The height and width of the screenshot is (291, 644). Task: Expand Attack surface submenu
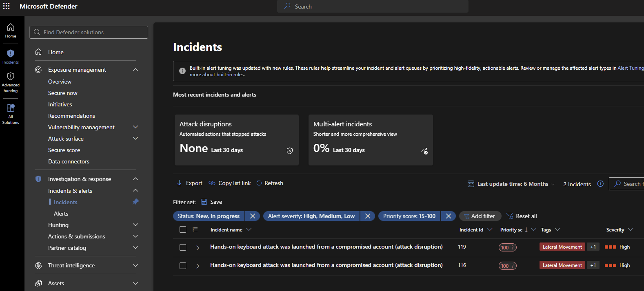tap(135, 139)
